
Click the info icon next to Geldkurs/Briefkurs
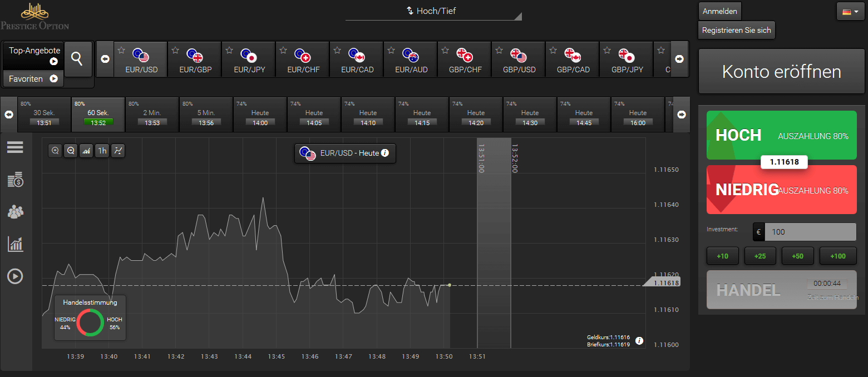(639, 341)
